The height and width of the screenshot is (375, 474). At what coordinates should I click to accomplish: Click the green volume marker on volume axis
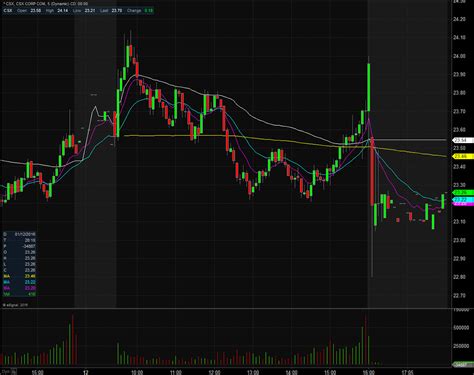pyautogui.click(x=462, y=365)
